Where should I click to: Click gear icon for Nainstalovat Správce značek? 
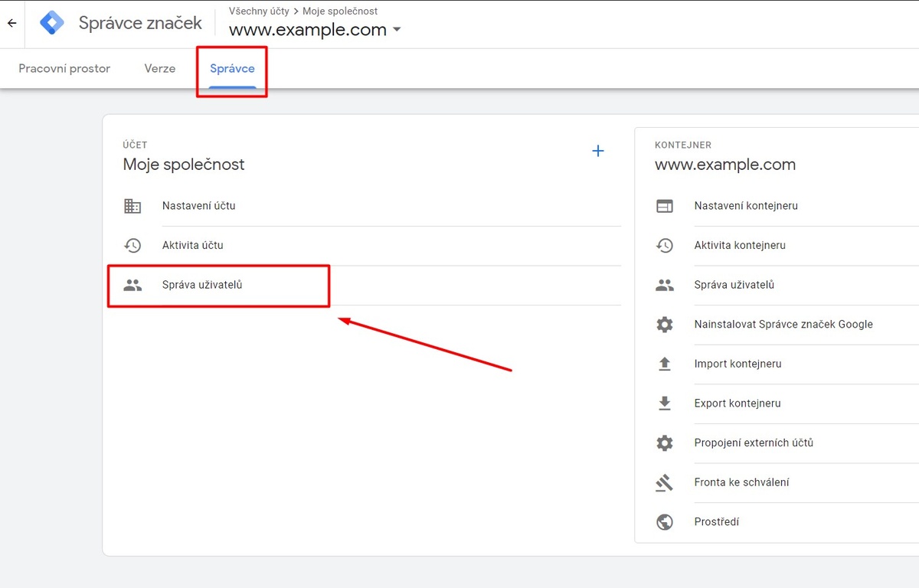click(x=665, y=325)
